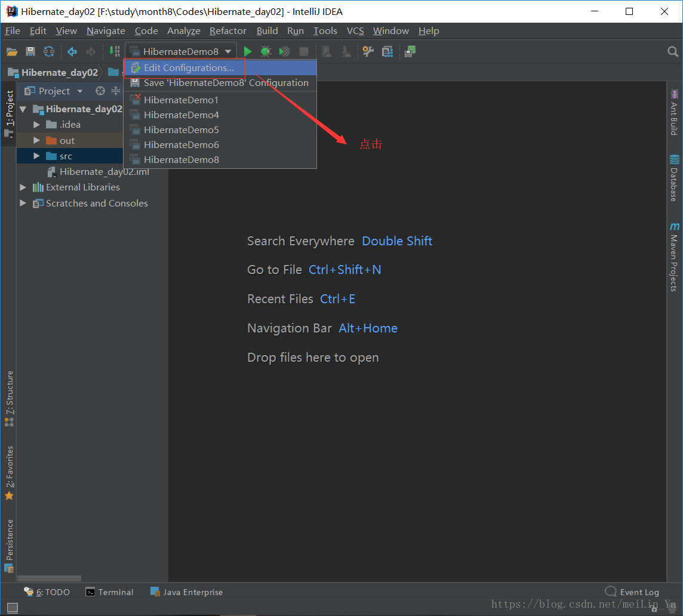This screenshot has height=616, width=683.
Task: Open Project Structure icon
Action: 387,51
